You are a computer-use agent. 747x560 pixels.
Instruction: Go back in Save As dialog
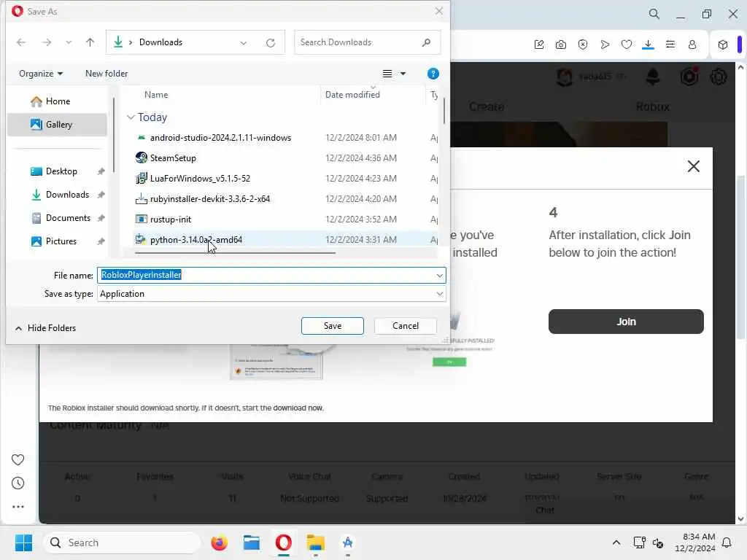coord(21,42)
